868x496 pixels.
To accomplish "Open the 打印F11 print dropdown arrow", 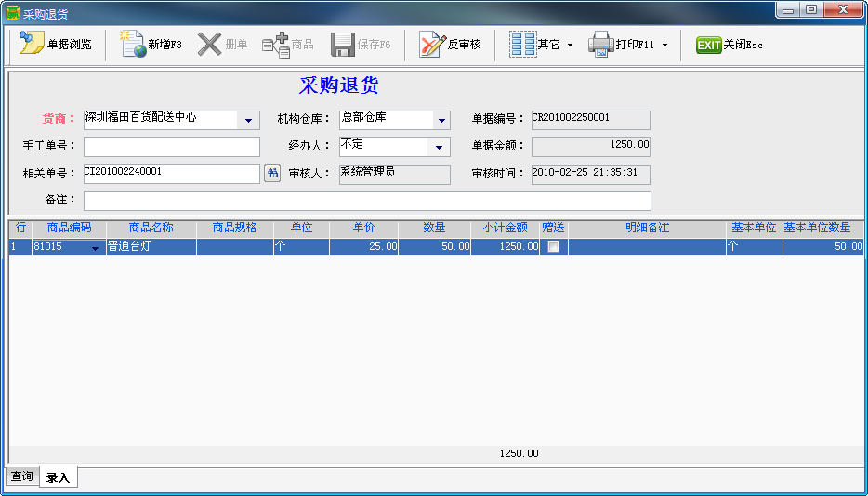I will (x=664, y=45).
